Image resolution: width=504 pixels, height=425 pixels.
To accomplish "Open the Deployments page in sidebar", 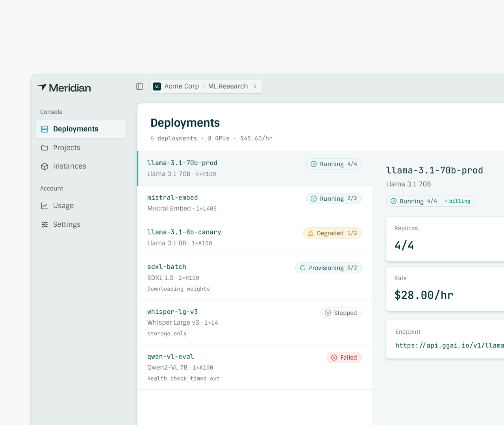I will (81, 129).
